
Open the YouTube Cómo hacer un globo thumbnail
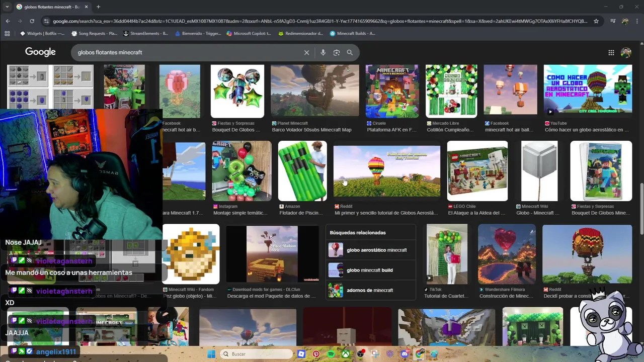click(588, 90)
